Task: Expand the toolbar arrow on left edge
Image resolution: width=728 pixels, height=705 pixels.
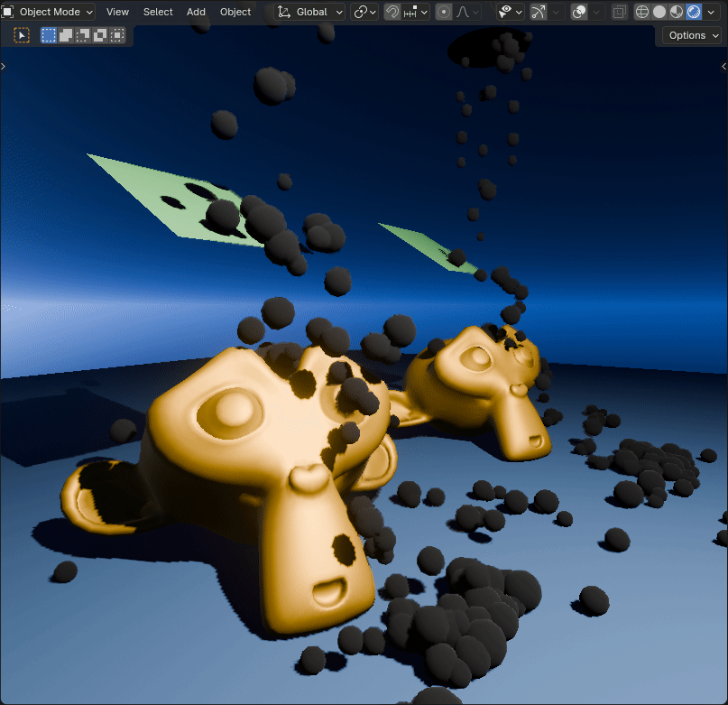Action: pyautogui.click(x=4, y=67)
